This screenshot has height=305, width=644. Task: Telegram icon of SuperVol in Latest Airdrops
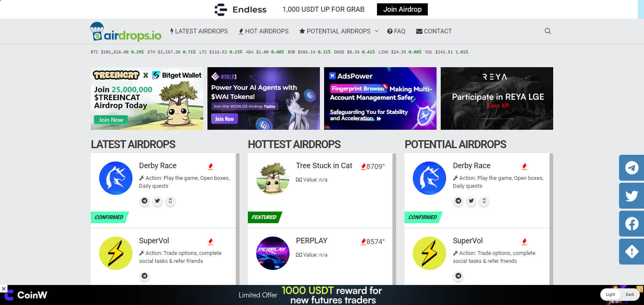(145, 276)
